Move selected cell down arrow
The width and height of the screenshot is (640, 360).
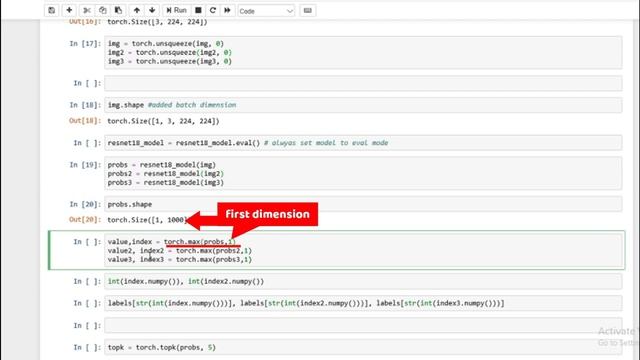pos(152,11)
